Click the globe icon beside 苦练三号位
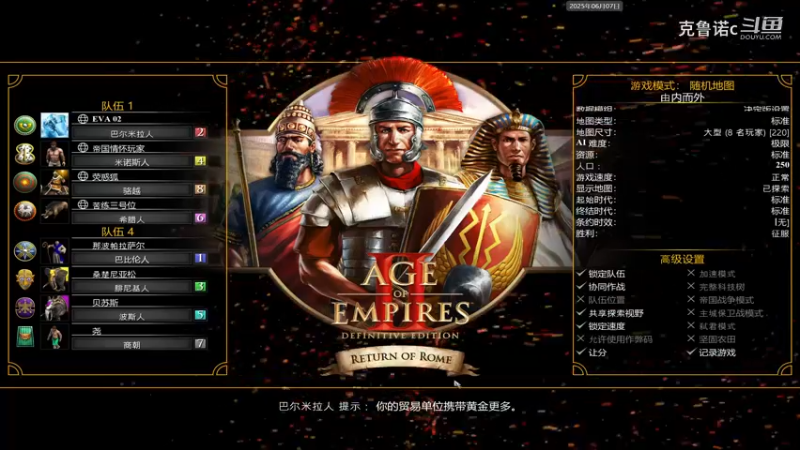Viewport: 800px width, 450px height. pos(83,205)
